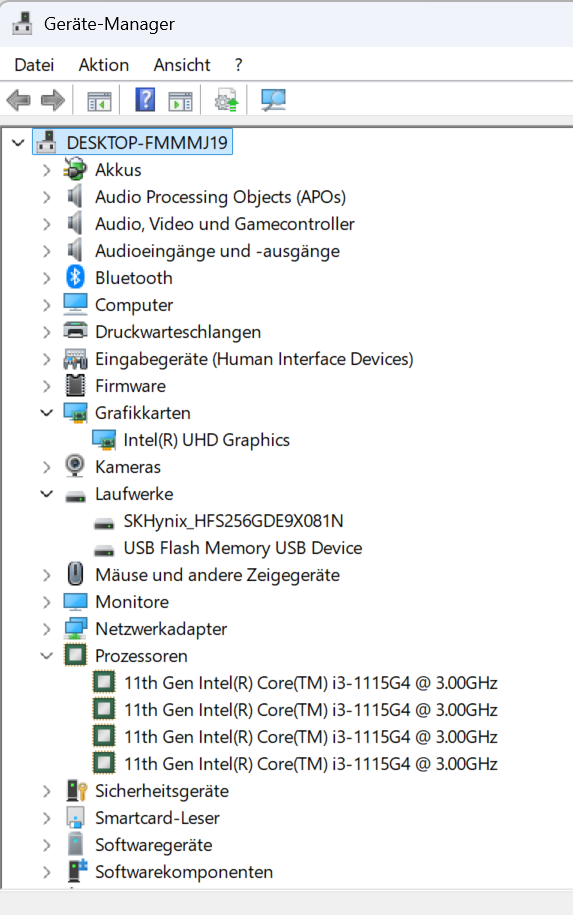This screenshot has width=573, height=915.
Task: Select the Kameras label
Action: (x=128, y=467)
